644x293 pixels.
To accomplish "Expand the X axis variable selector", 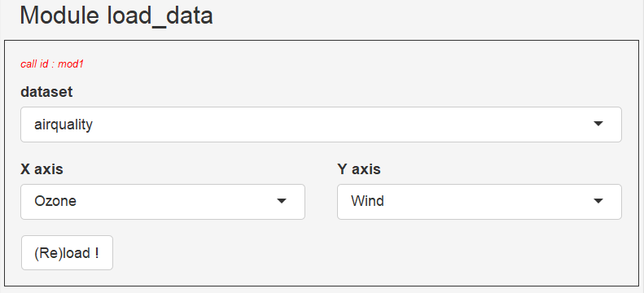I will pos(163,202).
